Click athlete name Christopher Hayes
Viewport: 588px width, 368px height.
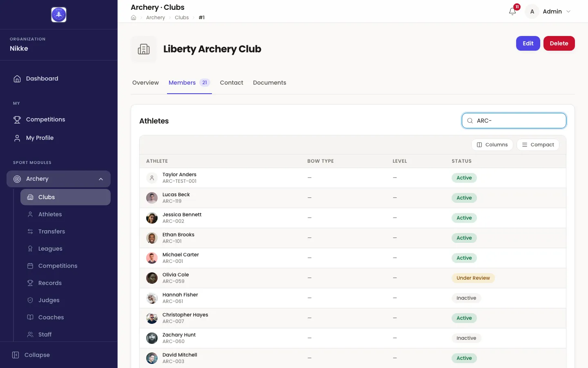185,315
